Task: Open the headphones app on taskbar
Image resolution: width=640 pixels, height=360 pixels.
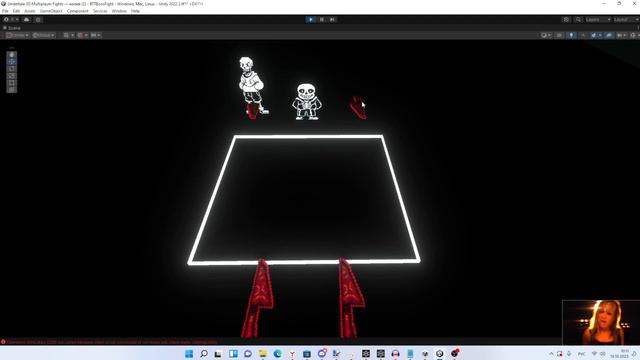Action: coord(395,353)
